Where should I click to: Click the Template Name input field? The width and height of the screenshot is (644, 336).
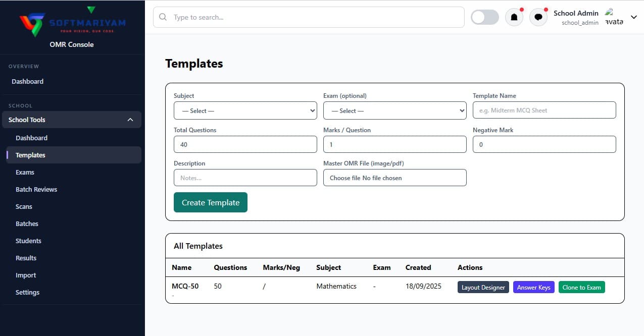pyautogui.click(x=544, y=110)
